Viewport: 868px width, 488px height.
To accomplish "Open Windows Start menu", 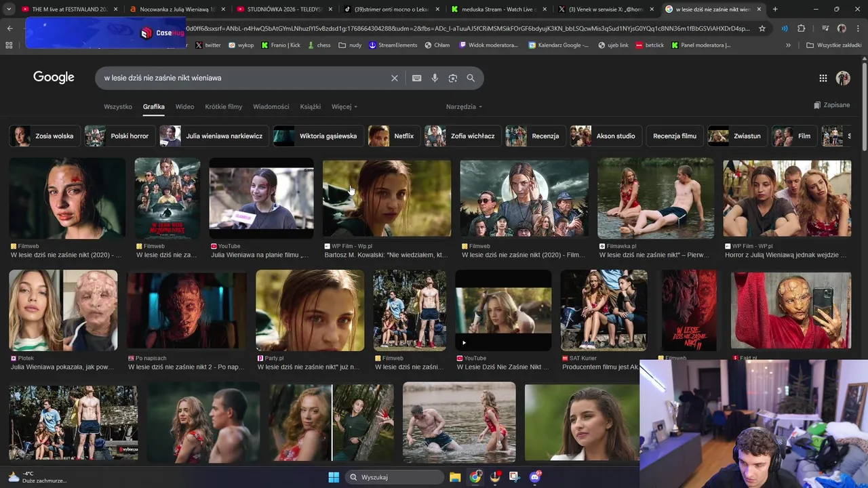I will pyautogui.click(x=334, y=477).
